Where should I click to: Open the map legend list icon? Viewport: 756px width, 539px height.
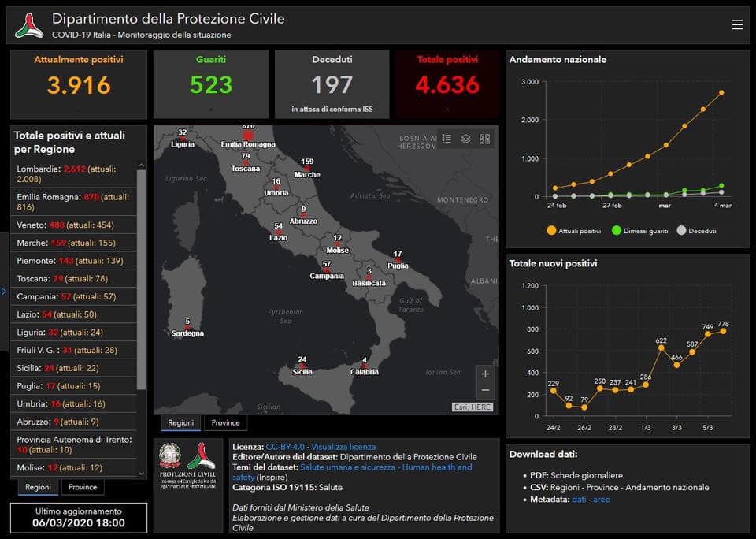(447, 139)
